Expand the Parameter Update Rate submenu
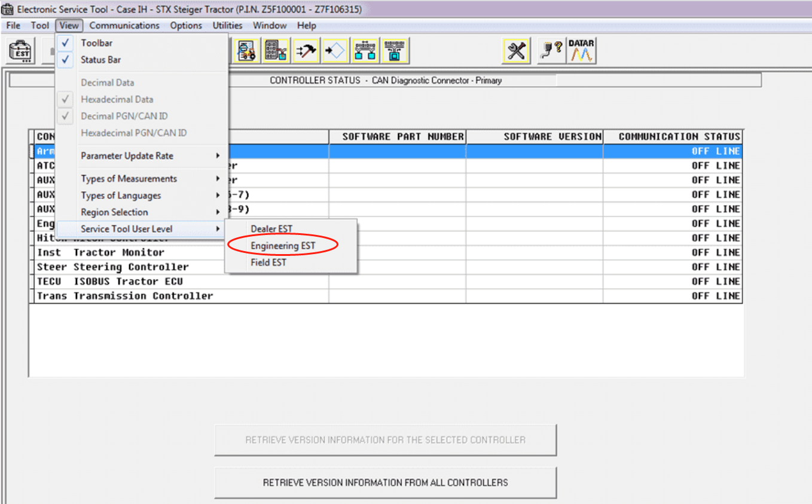 tap(142, 156)
